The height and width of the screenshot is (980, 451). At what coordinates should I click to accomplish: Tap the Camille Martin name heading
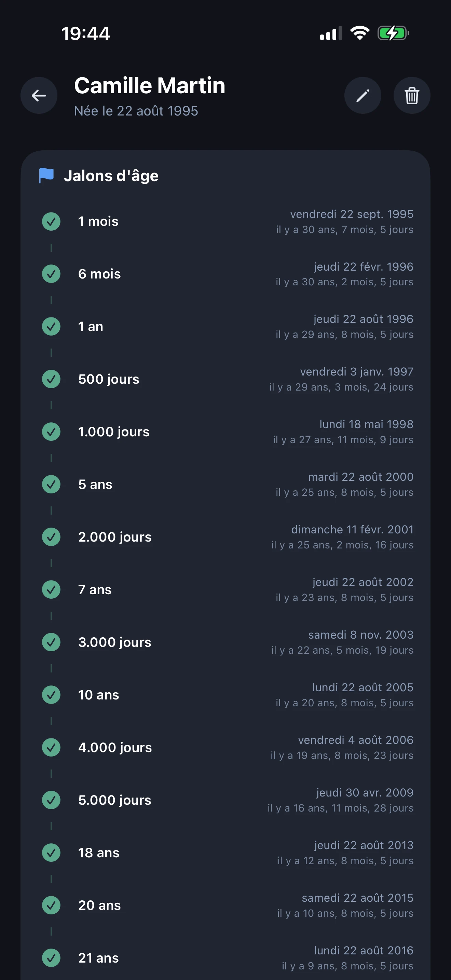pos(149,85)
